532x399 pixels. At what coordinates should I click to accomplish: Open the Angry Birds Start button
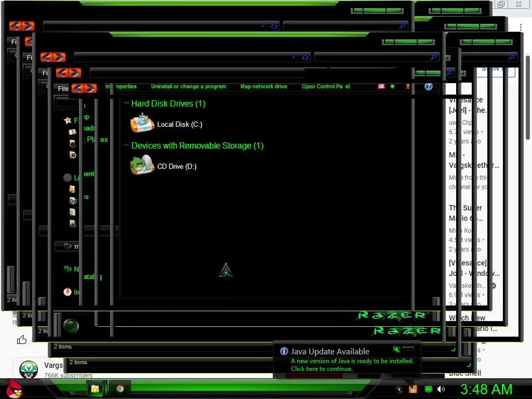14,389
